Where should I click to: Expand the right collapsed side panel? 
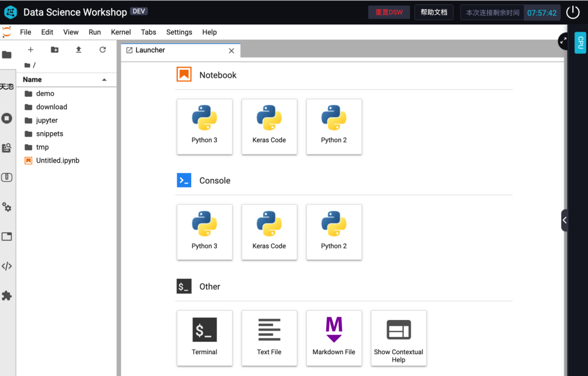pyautogui.click(x=565, y=220)
